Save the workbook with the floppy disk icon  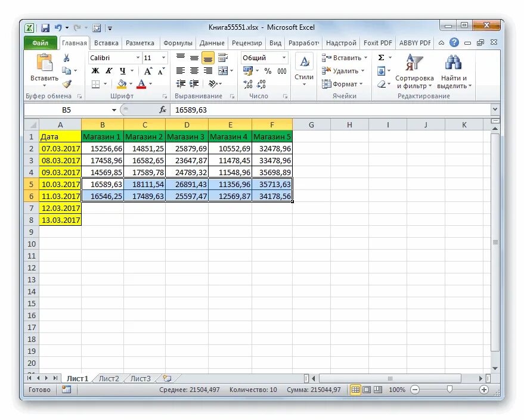[x=45, y=28]
